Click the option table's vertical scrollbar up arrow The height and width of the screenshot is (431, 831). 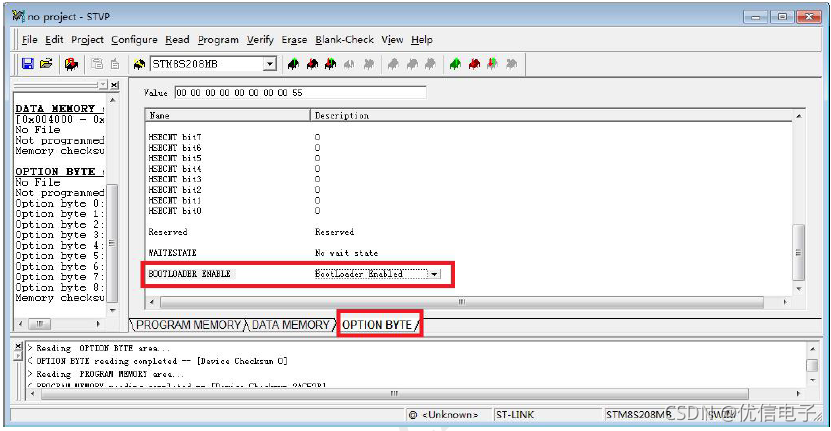pyautogui.click(x=799, y=116)
